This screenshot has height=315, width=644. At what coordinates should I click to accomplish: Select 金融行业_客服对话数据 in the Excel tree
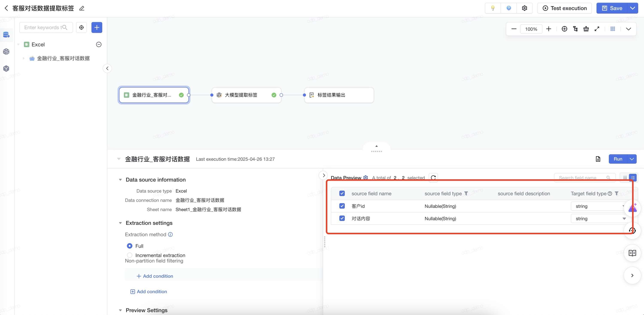[63, 58]
